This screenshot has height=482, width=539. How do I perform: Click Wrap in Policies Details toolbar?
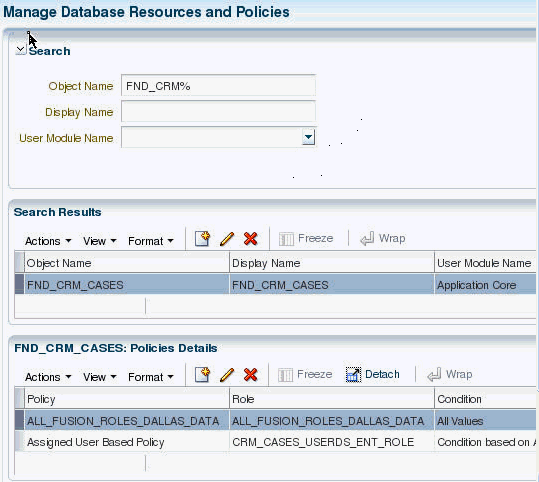click(x=450, y=374)
